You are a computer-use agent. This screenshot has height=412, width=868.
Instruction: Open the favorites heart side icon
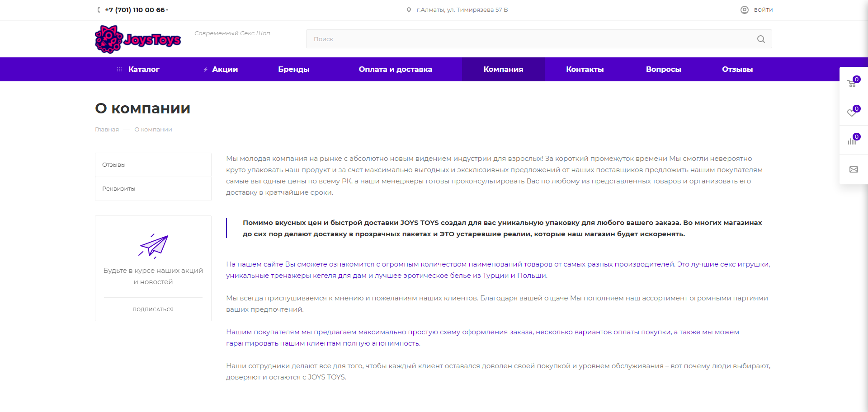click(853, 111)
